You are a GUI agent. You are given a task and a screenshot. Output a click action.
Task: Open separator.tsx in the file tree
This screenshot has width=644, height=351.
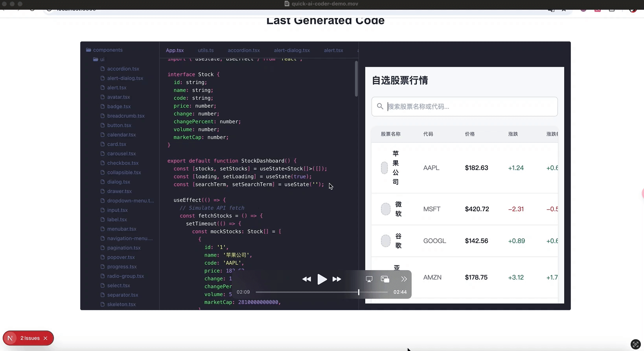point(119,295)
